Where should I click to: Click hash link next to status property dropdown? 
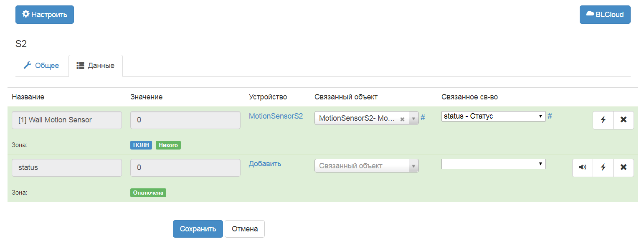coord(550,116)
